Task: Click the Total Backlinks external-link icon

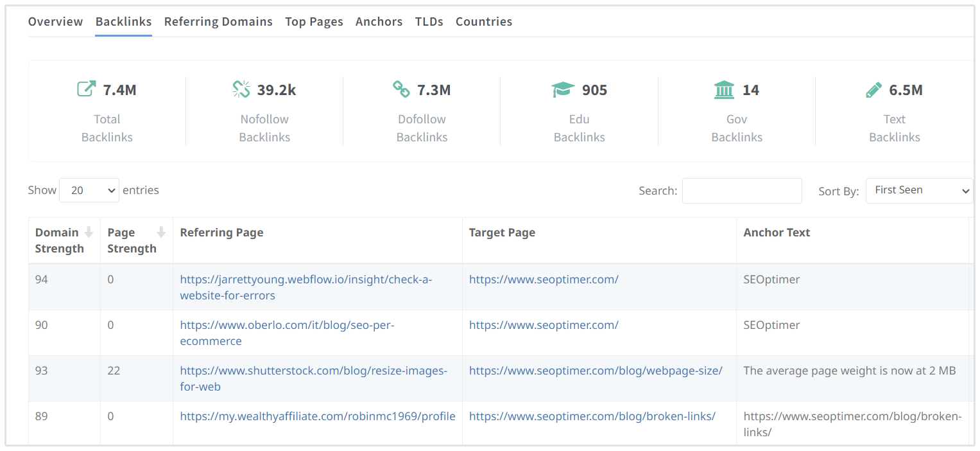Action: [86, 89]
